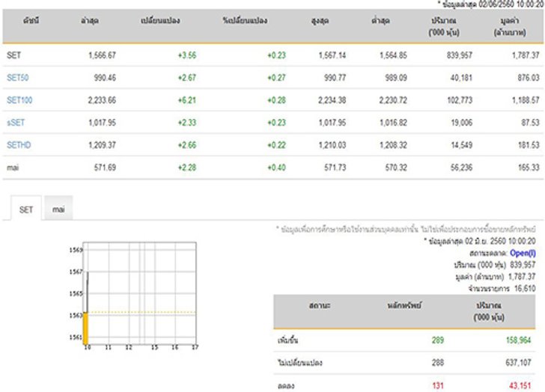Select sSET low value 1,016.82
545x392 pixels.
[393, 123]
